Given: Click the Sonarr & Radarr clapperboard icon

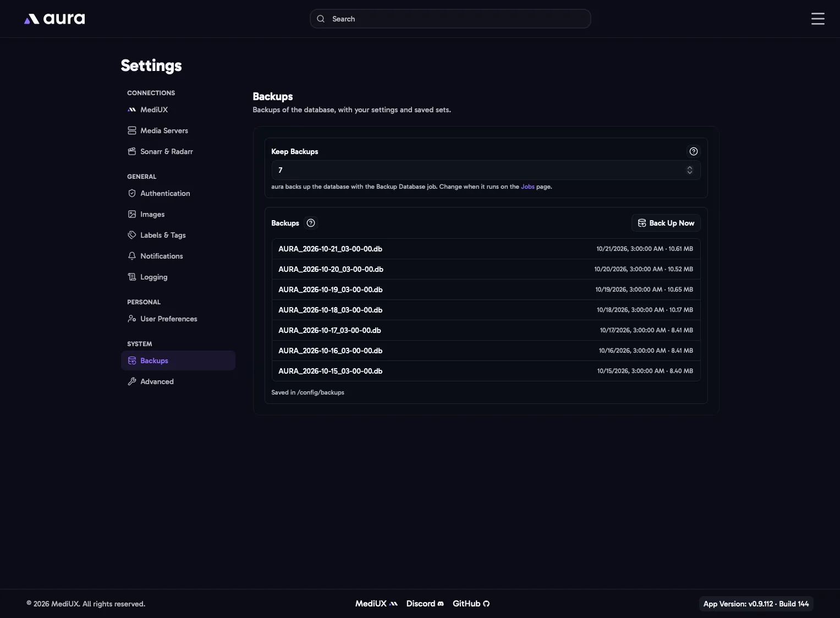Looking at the screenshot, I should click(132, 151).
